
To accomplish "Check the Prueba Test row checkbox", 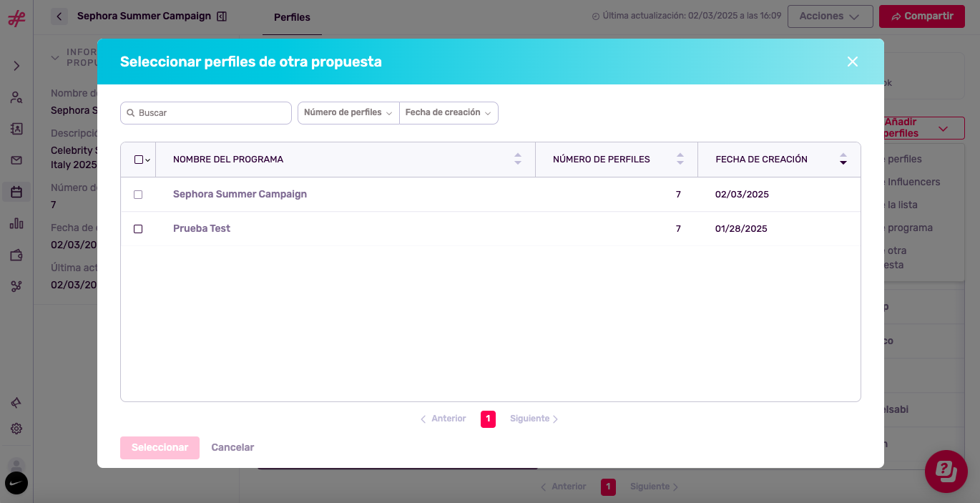I will (138, 229).
